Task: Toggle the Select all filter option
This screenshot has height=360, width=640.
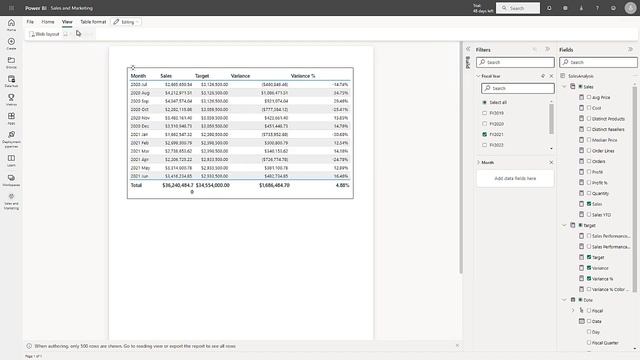Action: click(484, 102)
